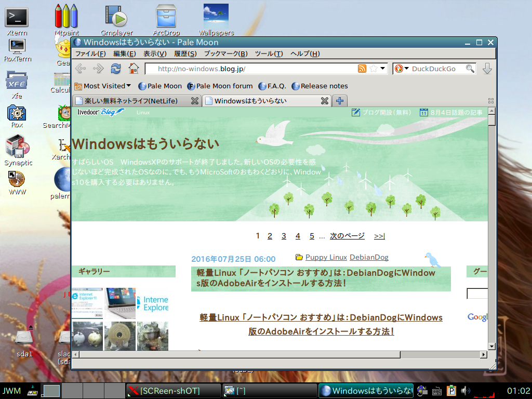
Task: Open the JWM start menu
Action: 11,391
